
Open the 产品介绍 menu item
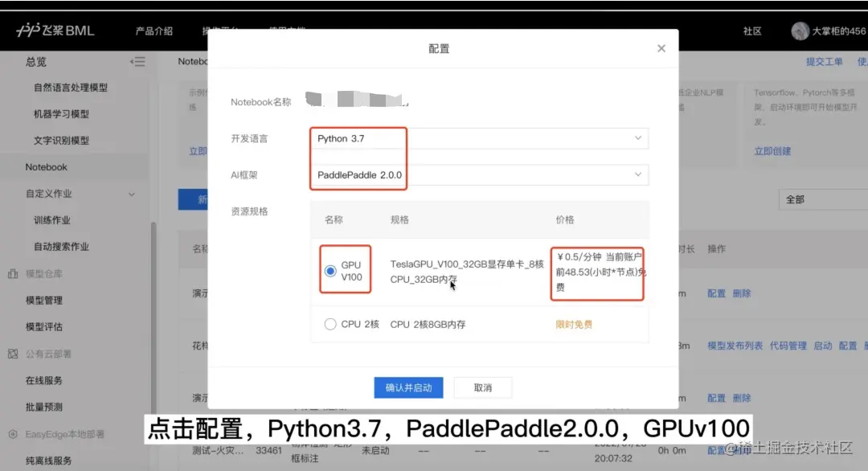coord(154,31)
